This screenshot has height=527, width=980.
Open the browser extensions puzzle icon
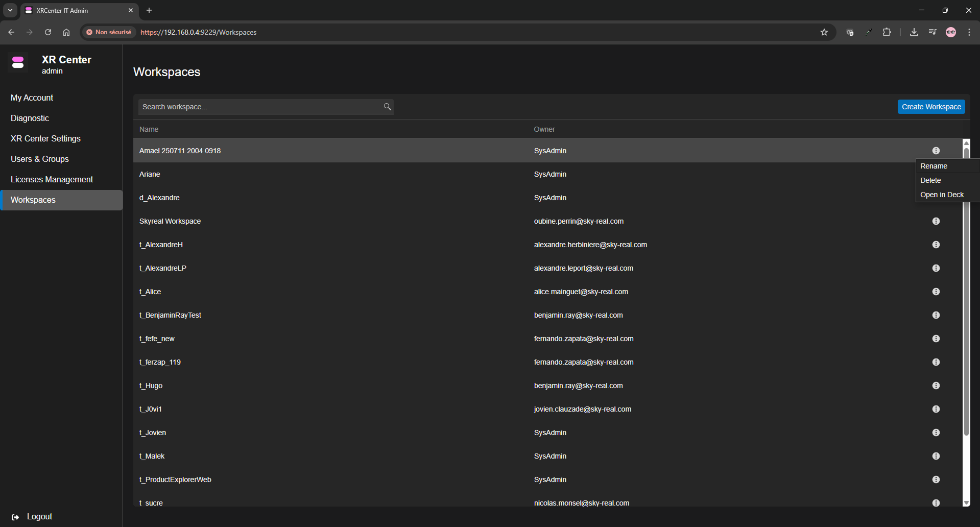pyautogui.click(x=887, y=32)
